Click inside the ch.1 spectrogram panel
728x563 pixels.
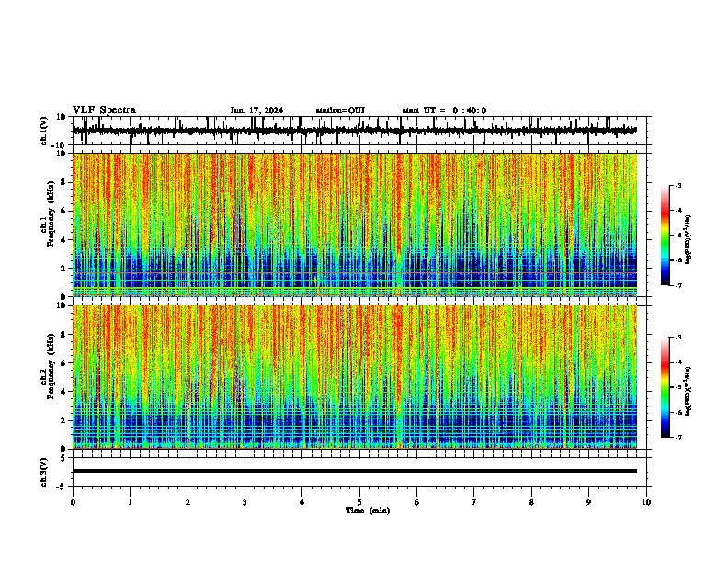[355, 224]
